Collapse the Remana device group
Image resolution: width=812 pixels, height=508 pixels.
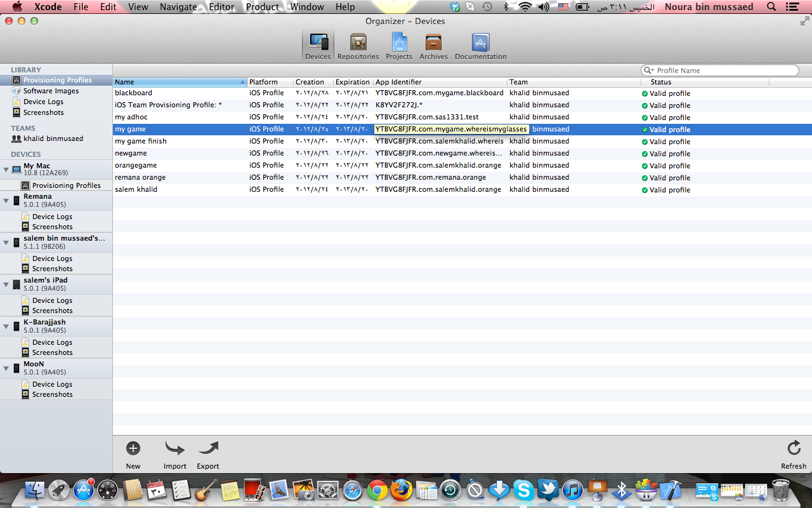[6, 200]
